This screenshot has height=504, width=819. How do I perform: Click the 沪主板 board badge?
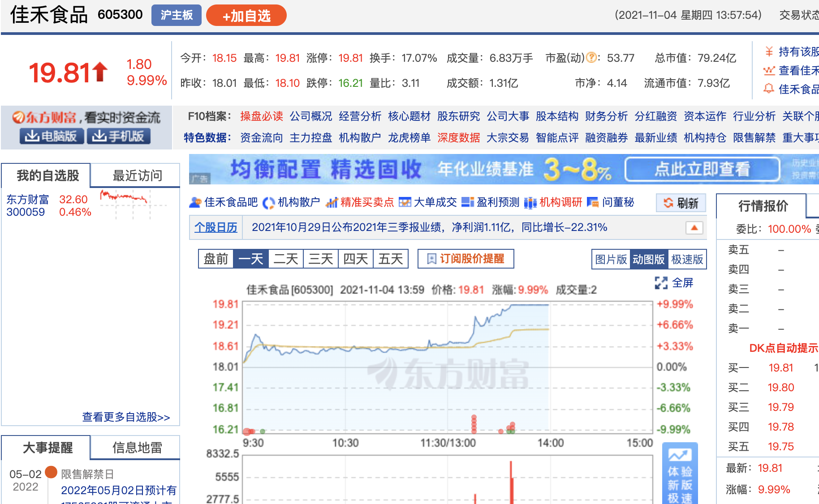[177, 15]
